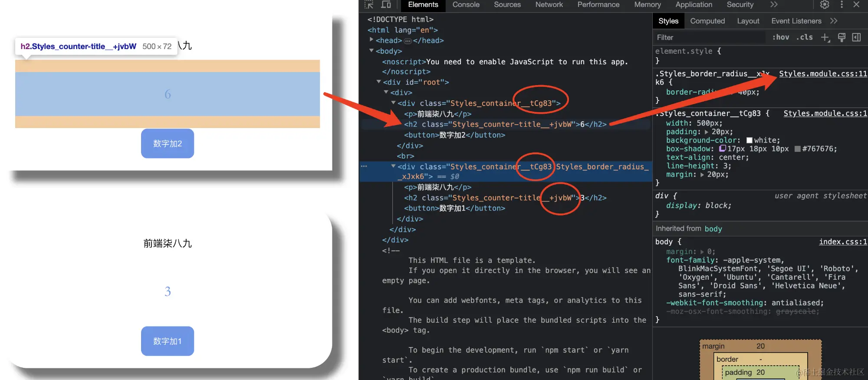This screenshot has height=380, width=868.
Task: Select the button 数字加1 DOM node
Action: 454,208
